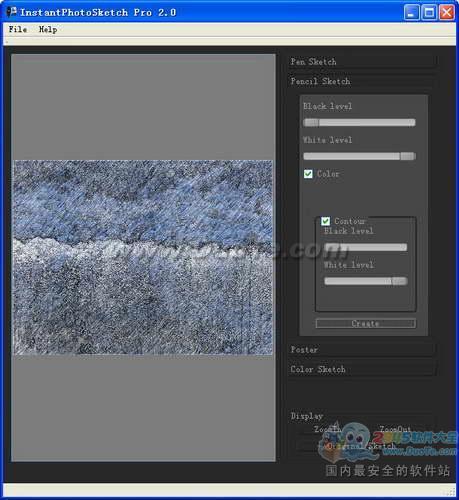Expand the Pen Sketch panel

click(363, 62)
